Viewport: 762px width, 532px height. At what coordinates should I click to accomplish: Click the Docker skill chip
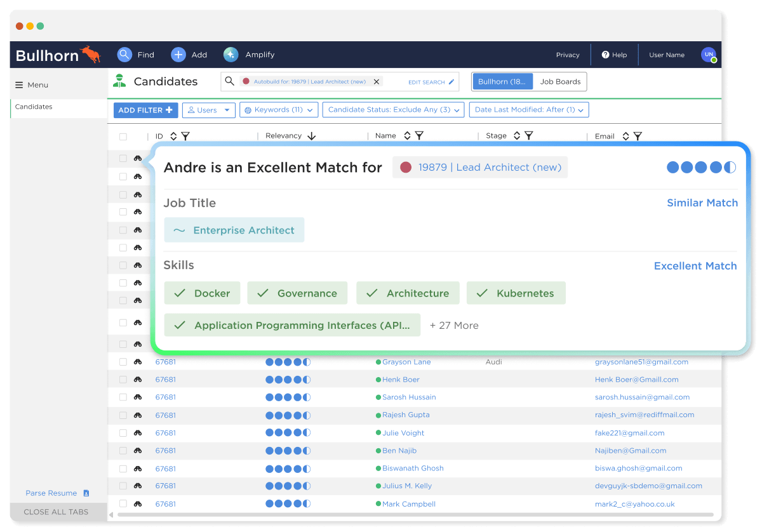point(203,293)
